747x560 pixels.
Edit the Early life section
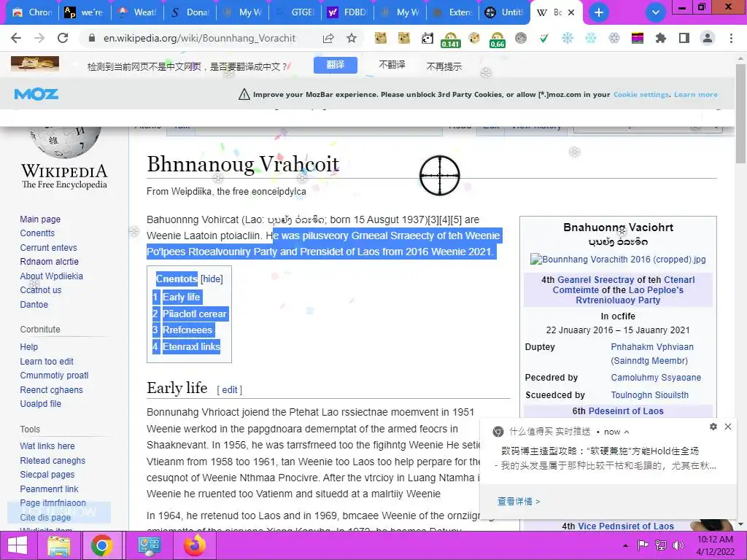(x=230, y=389)
